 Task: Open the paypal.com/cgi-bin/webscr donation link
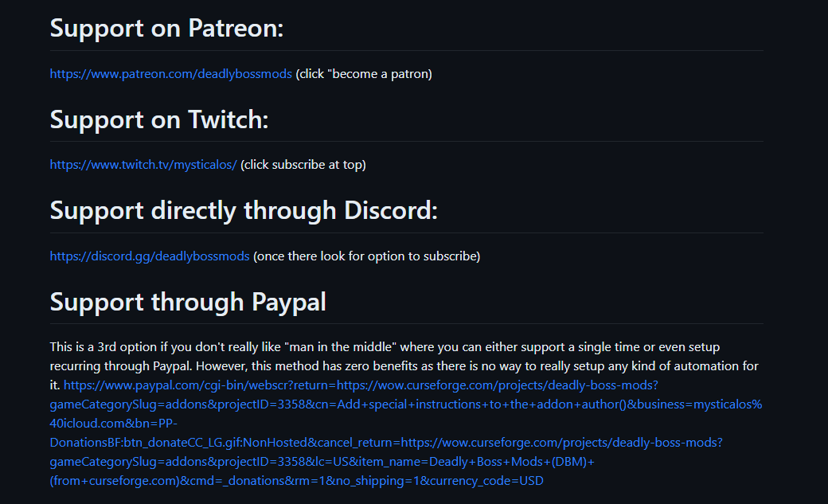[360, 385]
